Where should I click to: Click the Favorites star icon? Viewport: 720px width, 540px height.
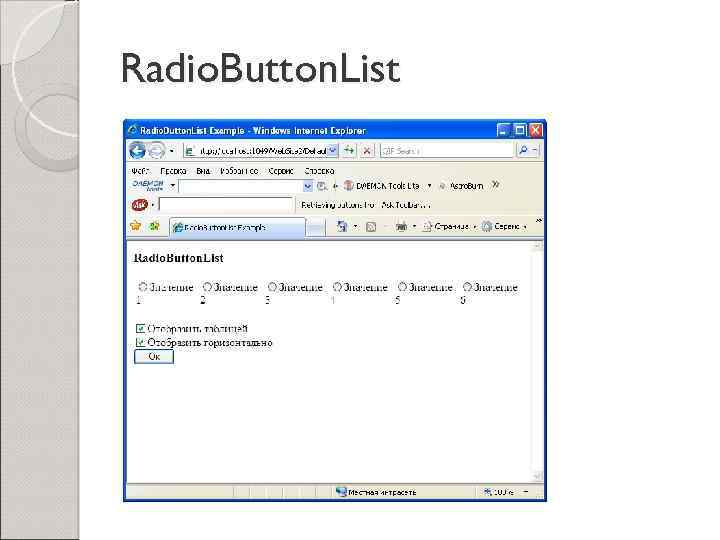tap(135, 225)
